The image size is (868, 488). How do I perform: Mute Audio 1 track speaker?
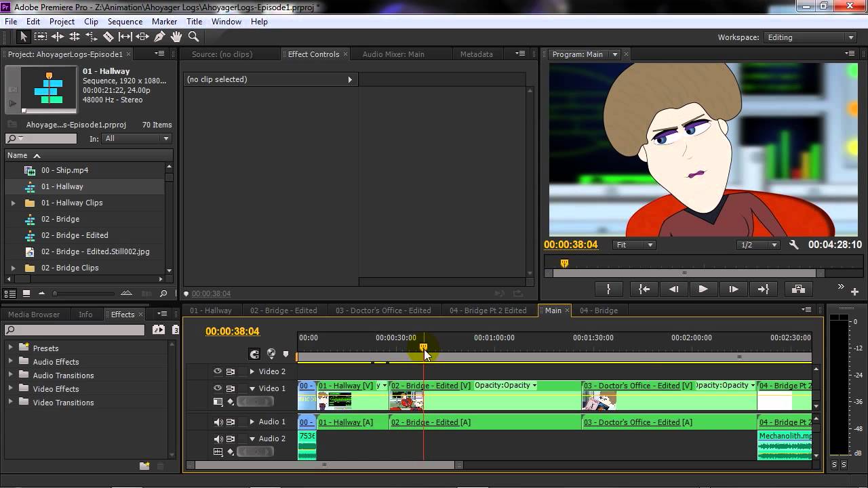[218, 422]
